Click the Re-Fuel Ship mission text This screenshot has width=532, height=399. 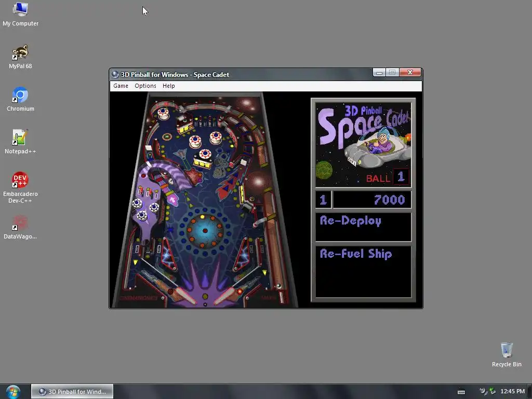[356, 254]
